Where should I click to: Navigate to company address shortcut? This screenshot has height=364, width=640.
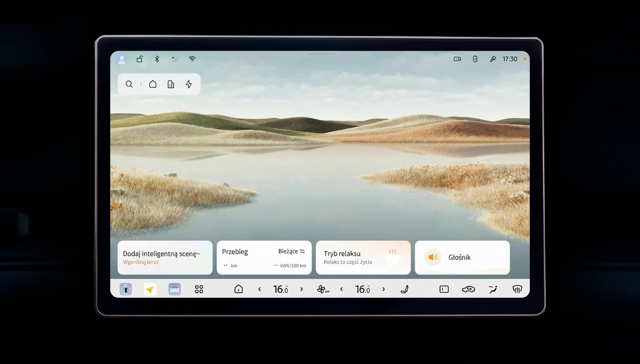(x=171, y=84)
